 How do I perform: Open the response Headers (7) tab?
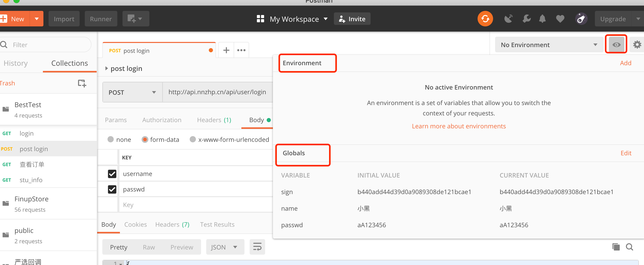(x=172, y=224)
